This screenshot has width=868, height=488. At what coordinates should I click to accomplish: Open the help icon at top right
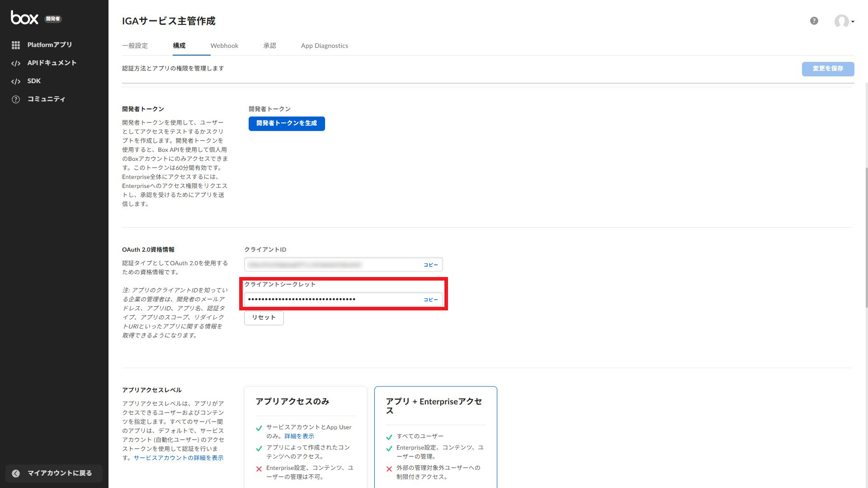pos(814,21)
